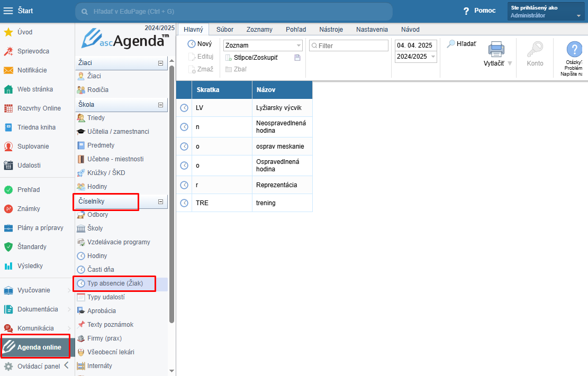The width and height of the screenshot is (588, 376).
Task: Open Rozvrhy Online in the sidebar
Action: (39, 108)
